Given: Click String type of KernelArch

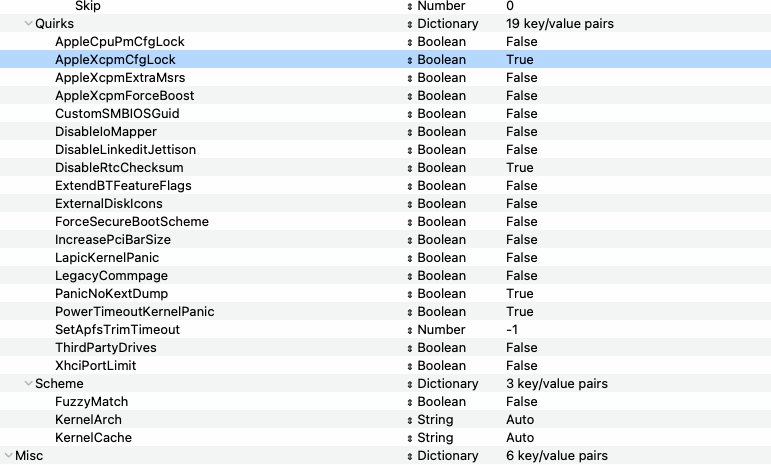Looking at the screenshot, I should [435, 419].
